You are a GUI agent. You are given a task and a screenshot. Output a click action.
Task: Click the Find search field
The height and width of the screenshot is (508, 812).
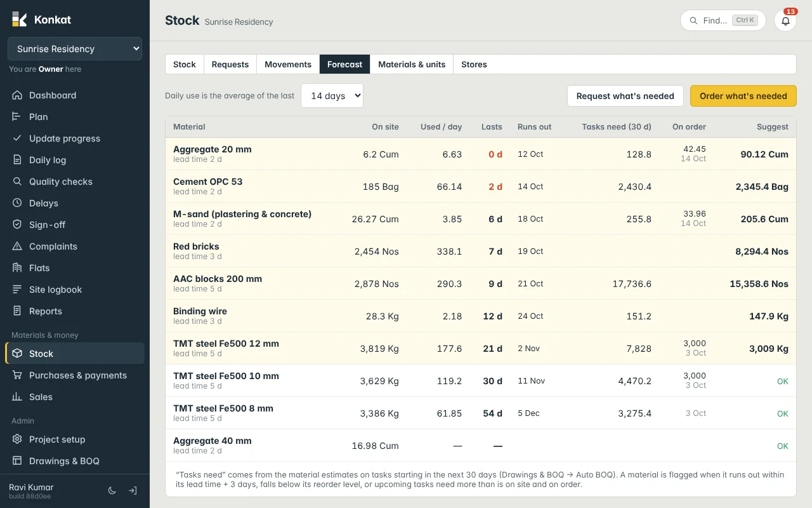pos(723,20)
